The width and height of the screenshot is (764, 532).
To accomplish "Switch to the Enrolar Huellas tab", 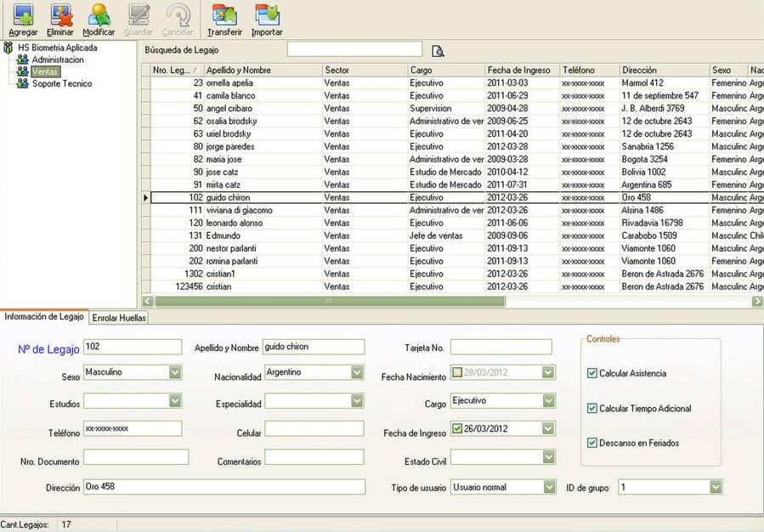I will pyautogui.click(x=119, y=318).
